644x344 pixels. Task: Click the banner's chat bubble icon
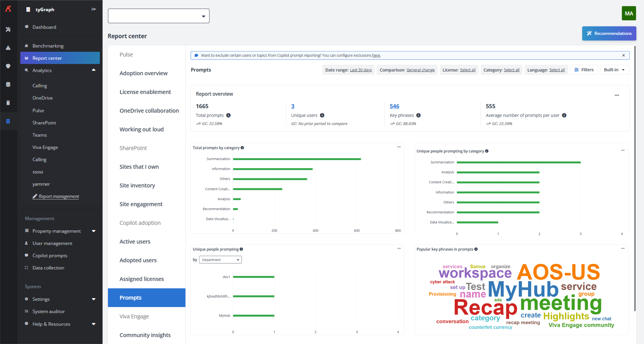pyautogui.click(x=196, y=56)
